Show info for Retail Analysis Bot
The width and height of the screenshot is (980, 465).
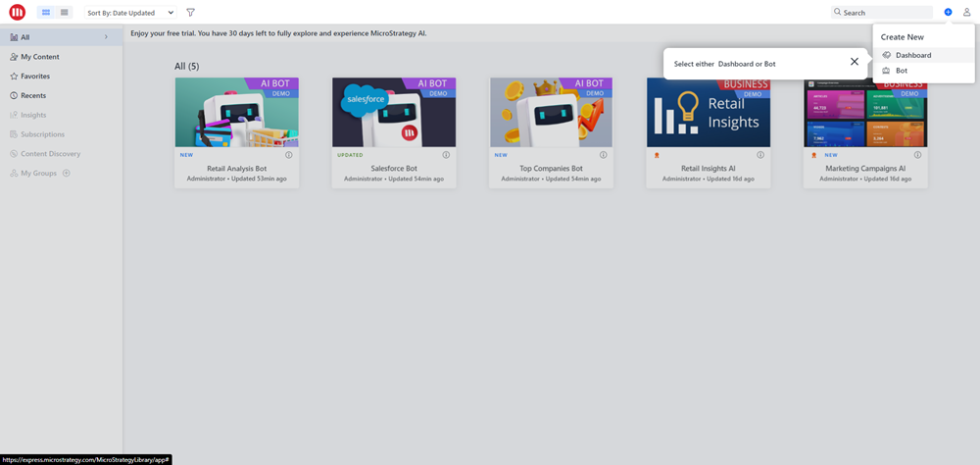289,155
